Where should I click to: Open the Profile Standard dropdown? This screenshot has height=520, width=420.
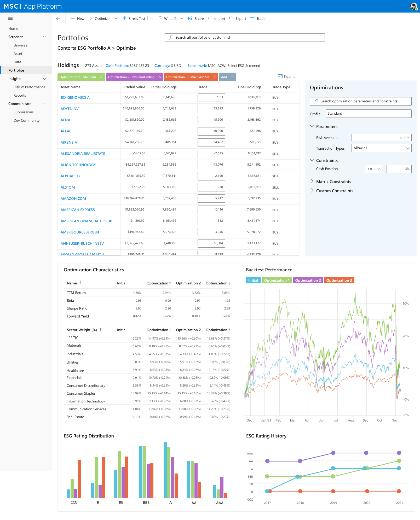click(x=369, y=114)
